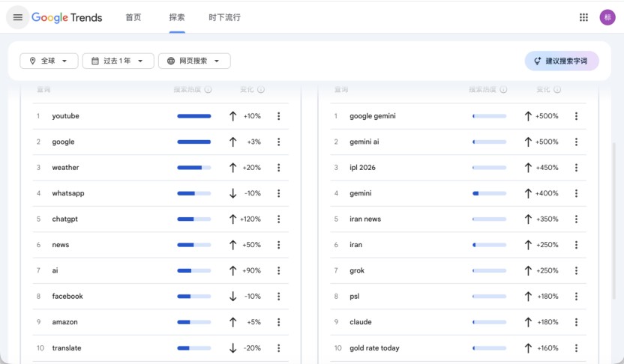Click the purple account avatar

click(607, 17)
